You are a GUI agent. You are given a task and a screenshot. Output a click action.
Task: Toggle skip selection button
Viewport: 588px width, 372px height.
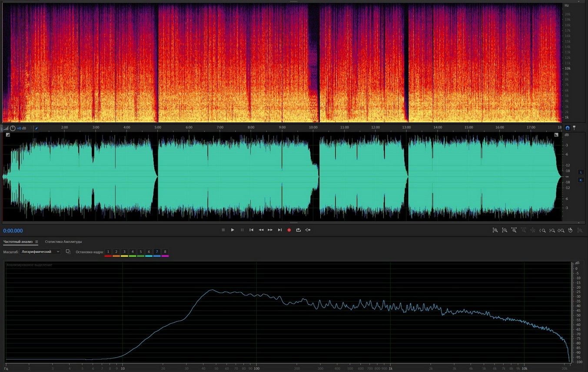click(308, 230)
